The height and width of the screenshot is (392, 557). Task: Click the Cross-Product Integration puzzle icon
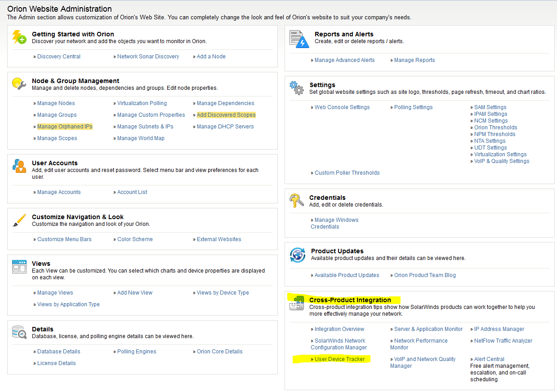296,303
